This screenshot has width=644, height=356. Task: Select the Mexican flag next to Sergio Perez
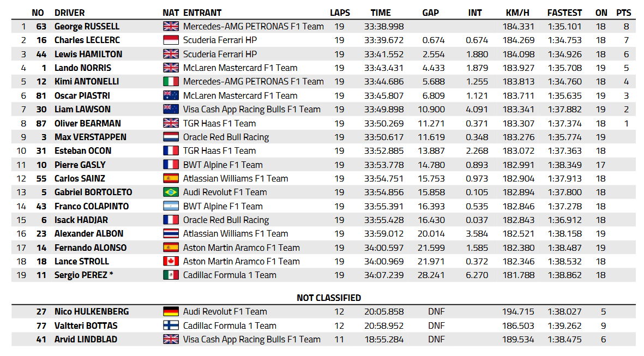[171, 275]
